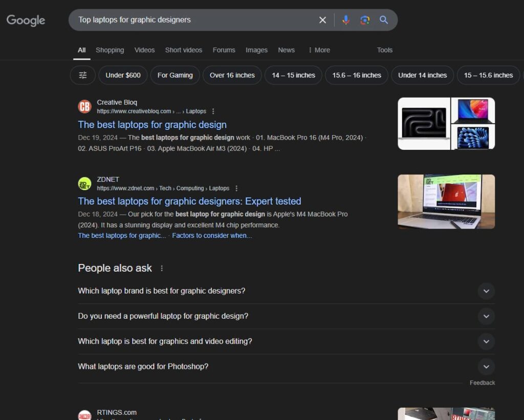Expand 'Which laptop brand is best' question
The image size is (524, 420).
click(x=287, y=291)
